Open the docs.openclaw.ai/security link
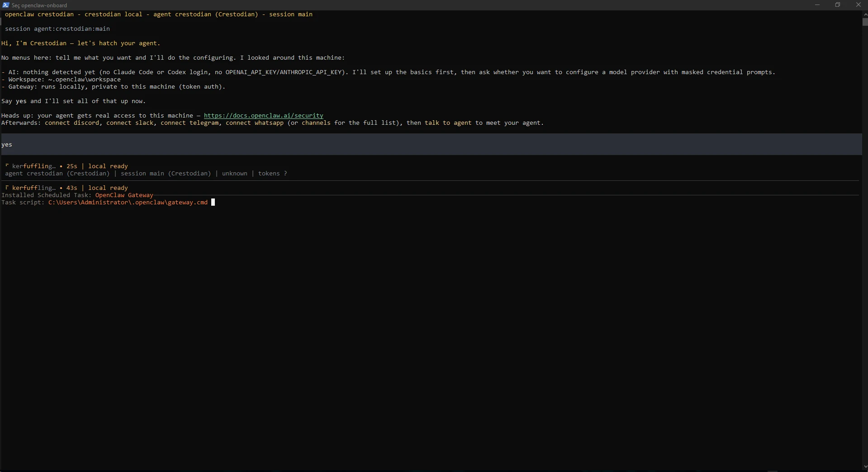This screenshot has height=472, width=868. click(263, 116)
